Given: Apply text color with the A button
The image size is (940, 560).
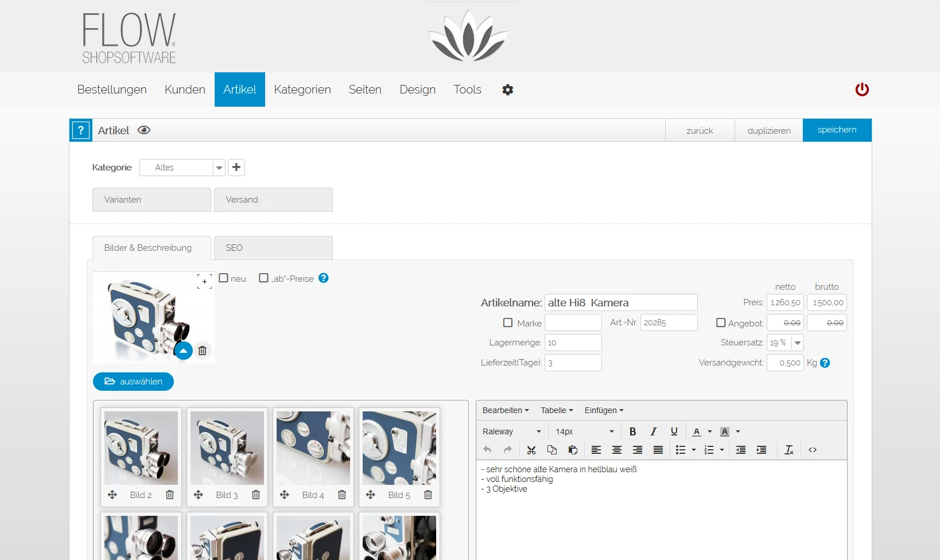Looking at the screenshot, I should coord(697,431).
